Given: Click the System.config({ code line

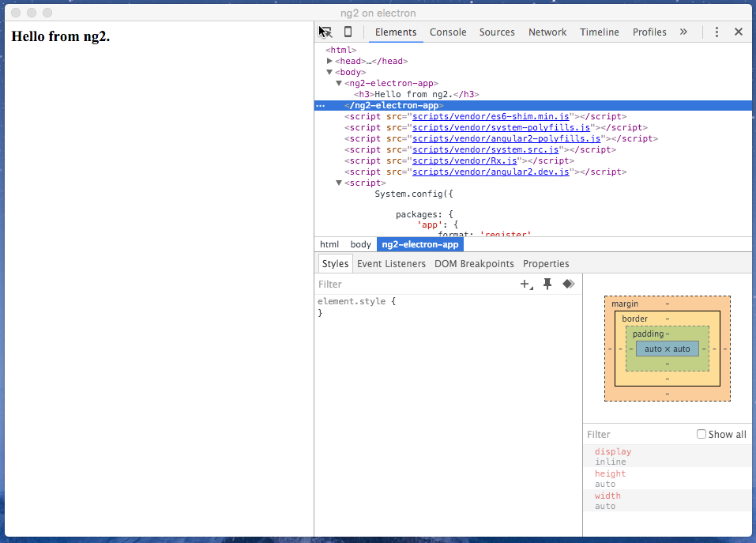Looking at the screenshot, I should (414, 194).
